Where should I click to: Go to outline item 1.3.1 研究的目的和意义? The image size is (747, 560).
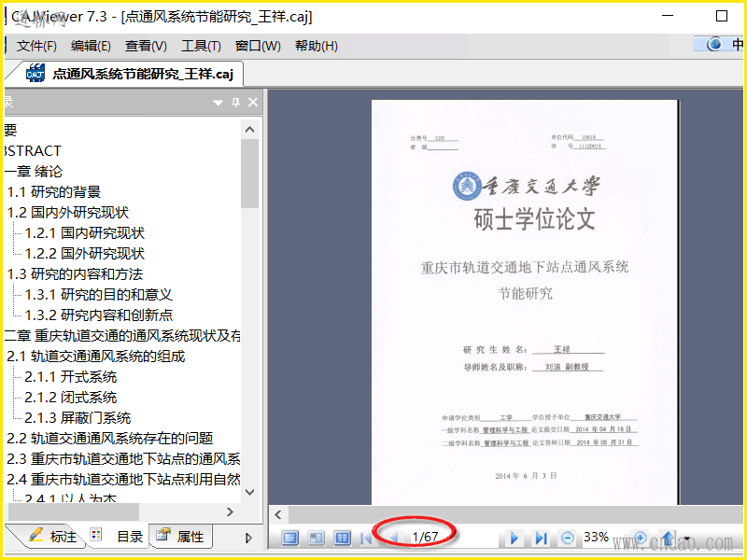(x=98, y=295)
